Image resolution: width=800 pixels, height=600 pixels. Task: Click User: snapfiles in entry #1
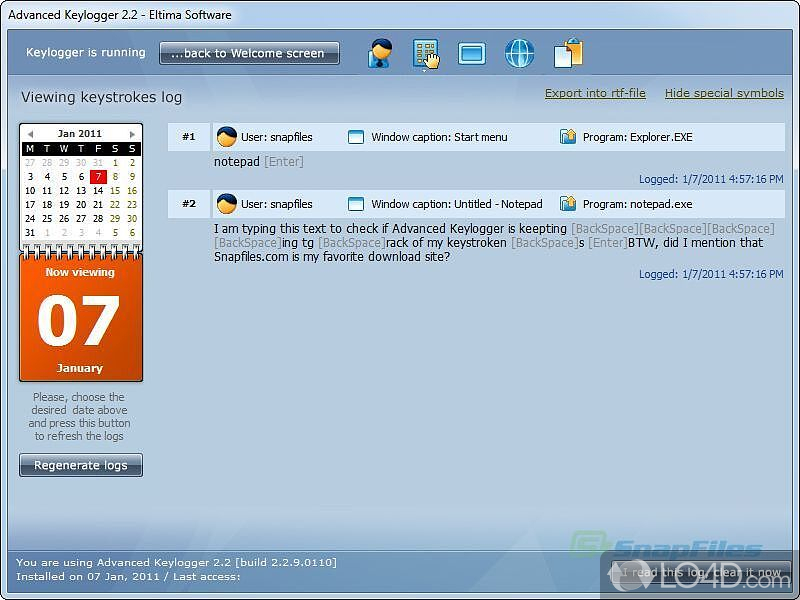277,137
